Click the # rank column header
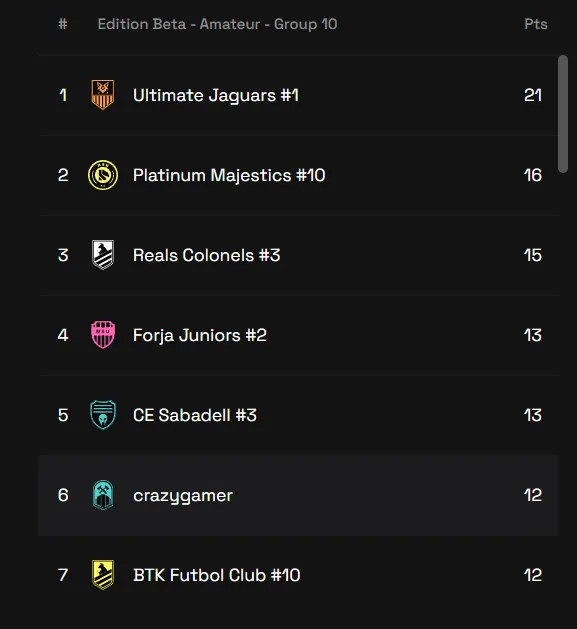Viewport: 577px width, 629px height. 63,24
